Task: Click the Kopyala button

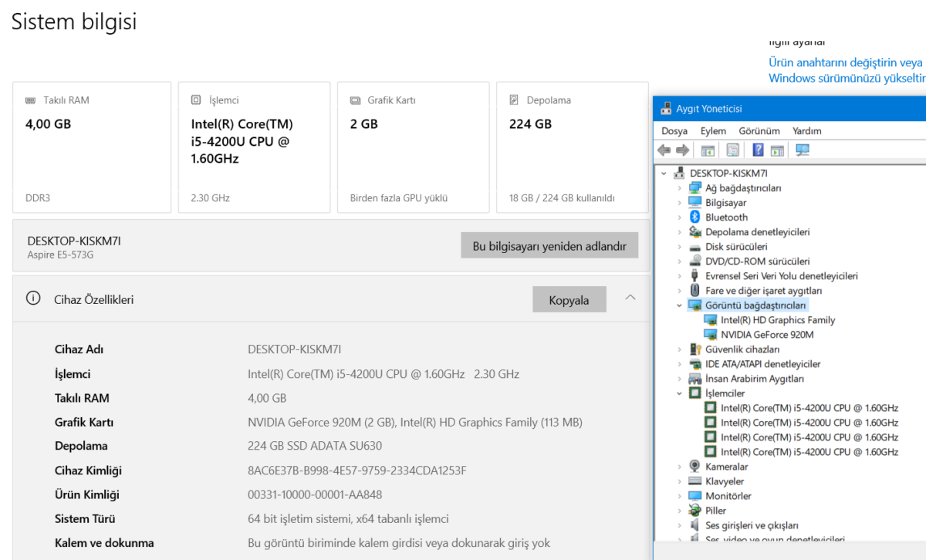Action: point(569,300)
